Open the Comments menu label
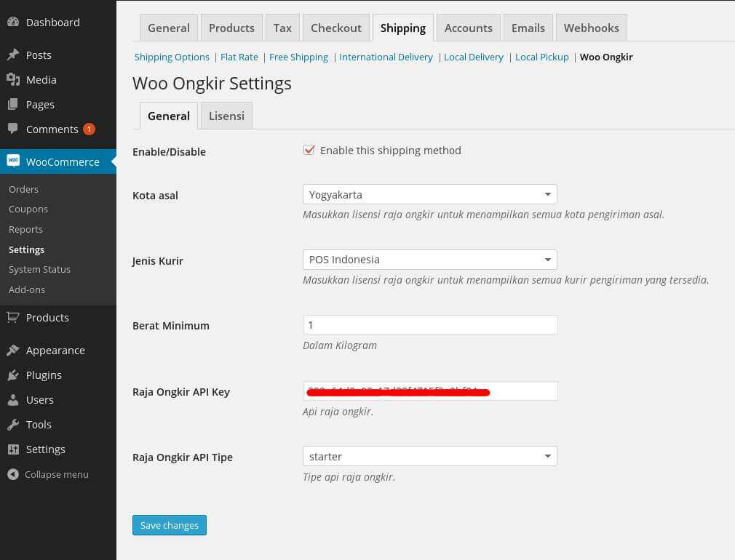 [x=52, y=129]
